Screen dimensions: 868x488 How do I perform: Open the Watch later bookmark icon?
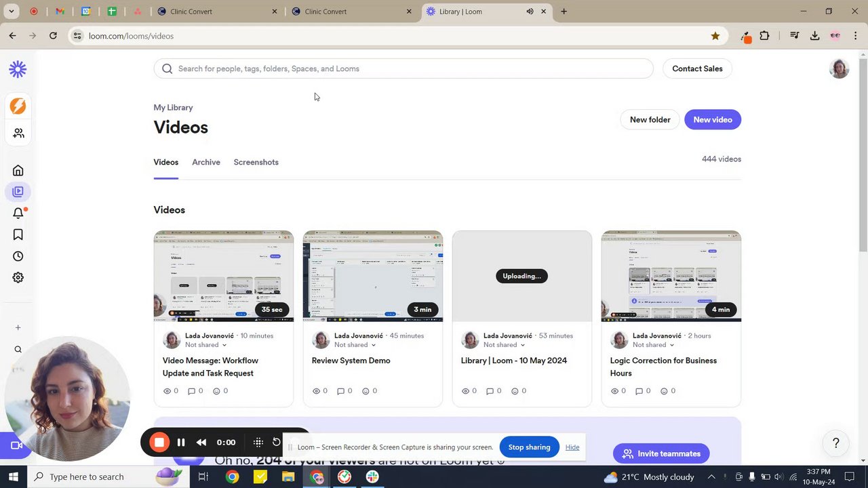[18, 235]
